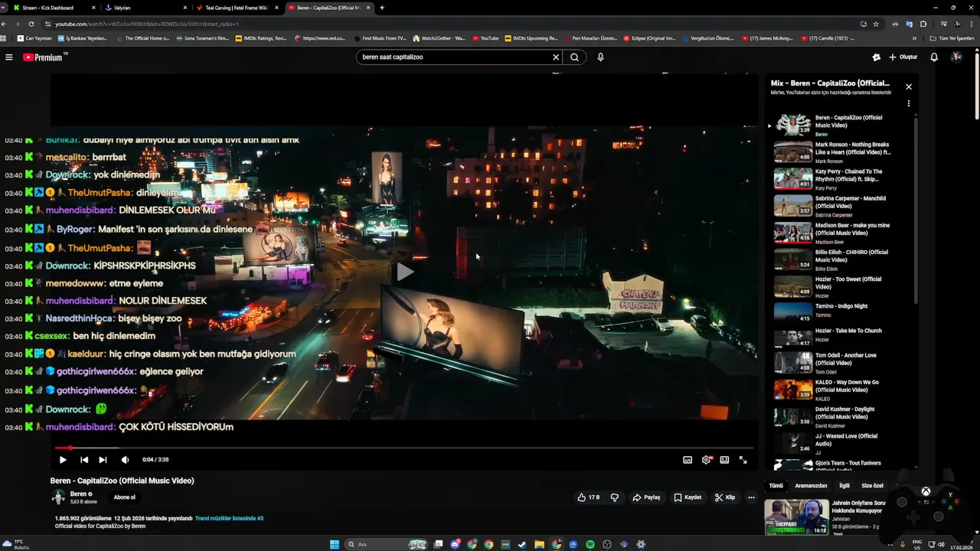Select the Size özel filter chip
The height and width of the screenshot is (551, 980).
click(872, 485)
